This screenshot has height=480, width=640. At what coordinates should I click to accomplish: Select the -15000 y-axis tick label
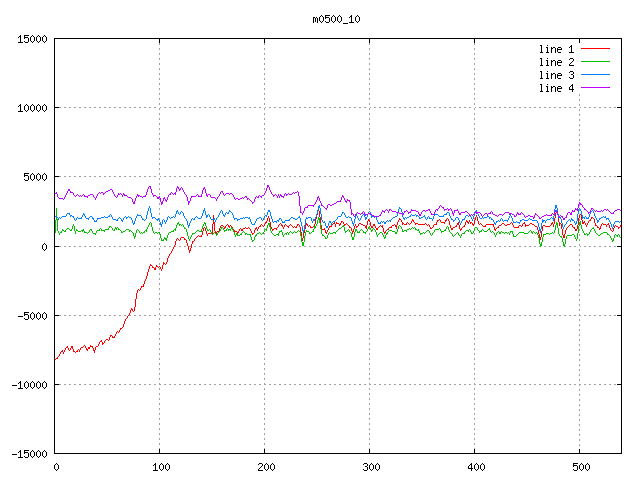[29, 453]
